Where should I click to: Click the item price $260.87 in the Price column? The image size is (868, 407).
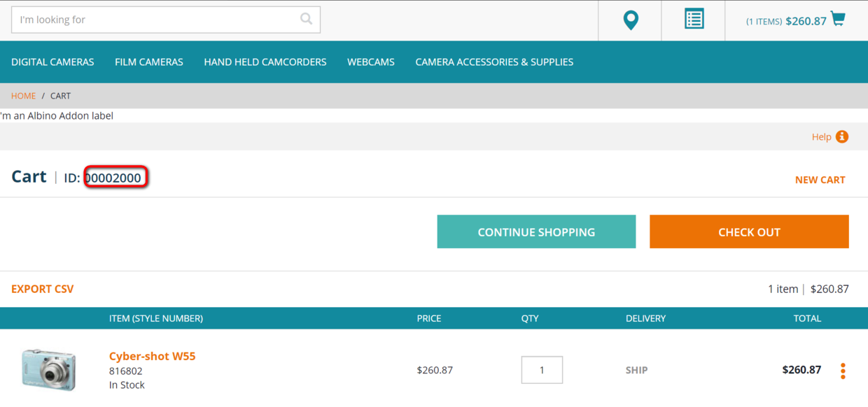pyautogui.click(x=435, y=370)
